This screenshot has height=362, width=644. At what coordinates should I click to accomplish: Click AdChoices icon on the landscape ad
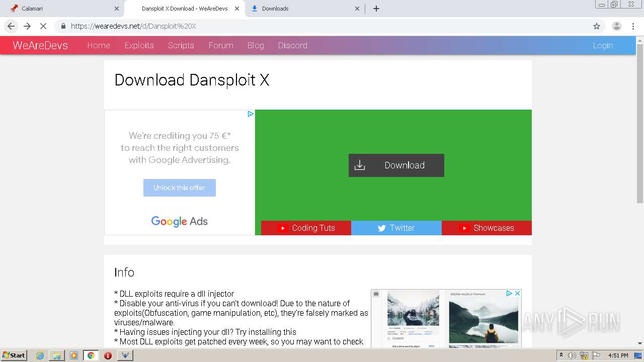pos(509,293)
